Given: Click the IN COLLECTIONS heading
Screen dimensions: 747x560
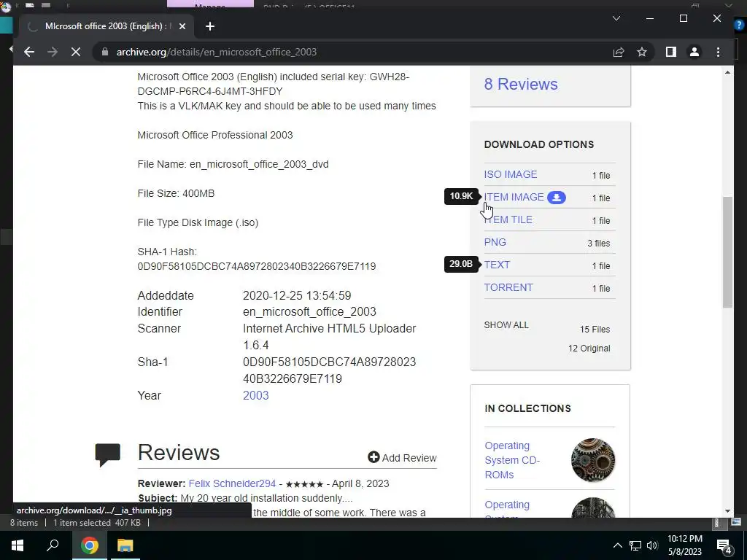Looking at the screenshot, I should click(527, 408).
